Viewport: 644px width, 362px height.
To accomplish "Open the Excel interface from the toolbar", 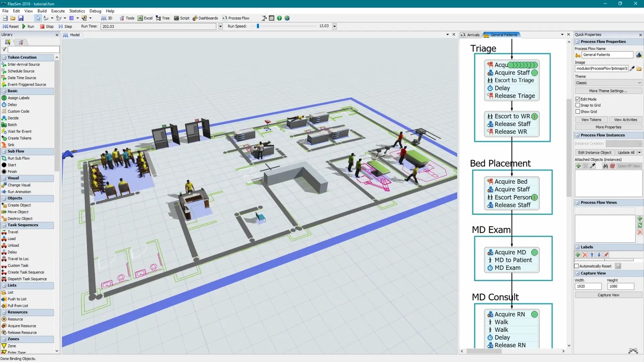I will pyautogui.click(x=145, y=18).
